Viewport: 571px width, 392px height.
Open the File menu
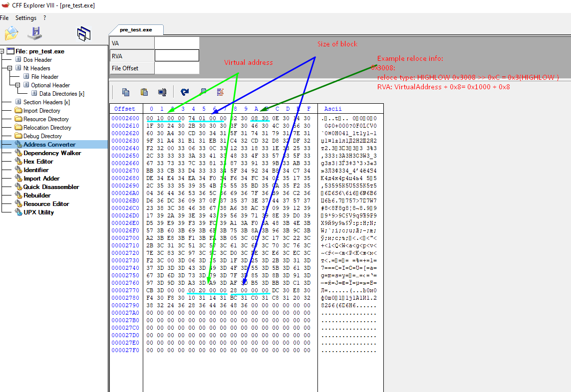coord(4,18)
